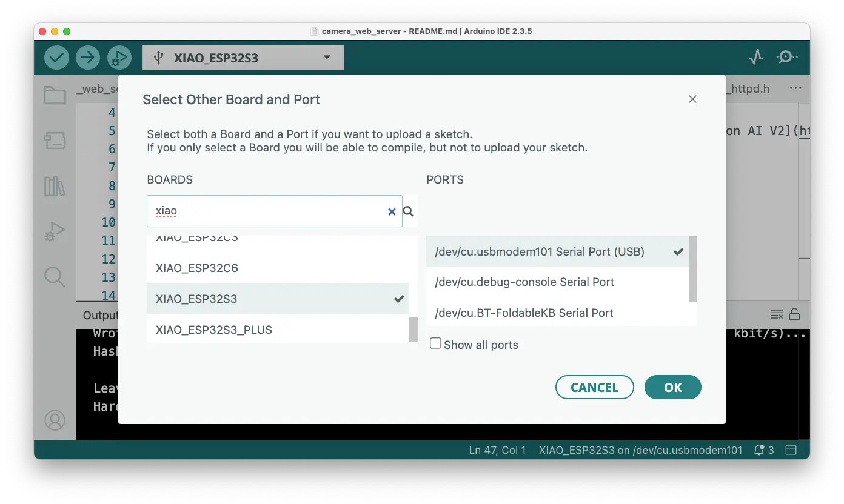Viewport: 844px width, 504px height.
Task: Clear the board search text
Action: point(392,211)
